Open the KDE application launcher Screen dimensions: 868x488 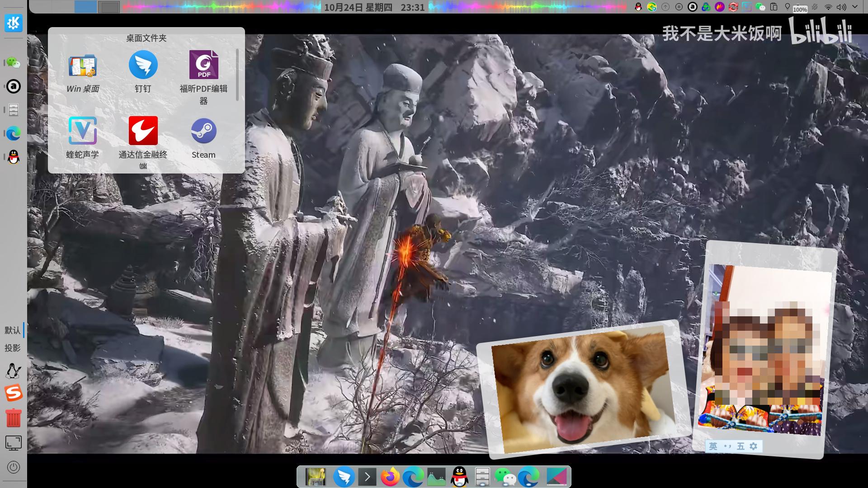point(14,23)
